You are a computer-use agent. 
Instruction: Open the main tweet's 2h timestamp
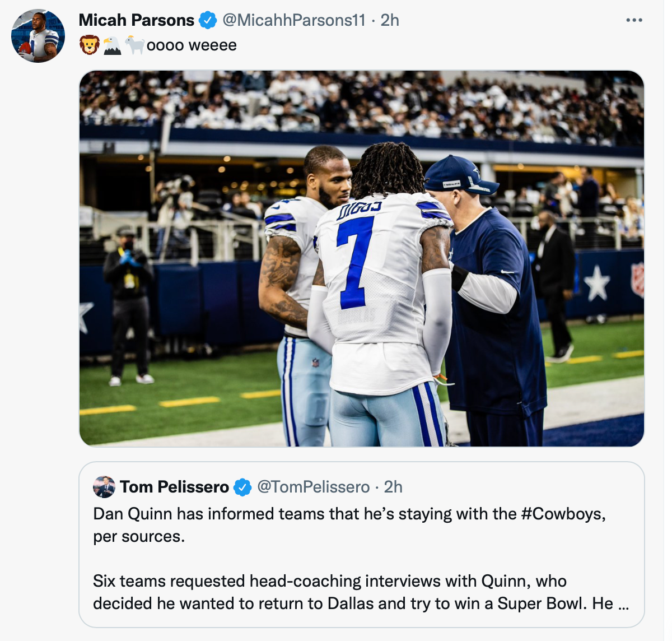[390, 20]
